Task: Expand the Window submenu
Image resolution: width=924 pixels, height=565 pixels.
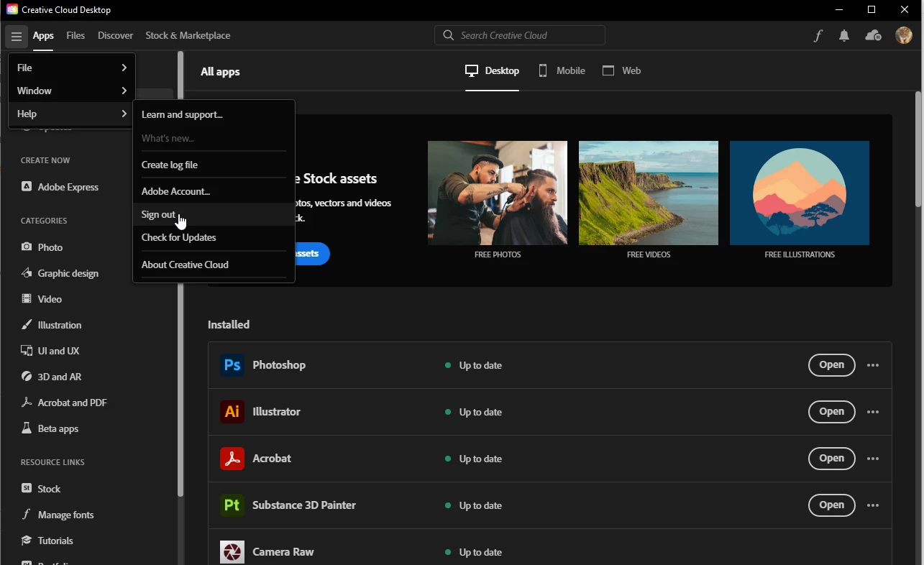Action: 71,91
